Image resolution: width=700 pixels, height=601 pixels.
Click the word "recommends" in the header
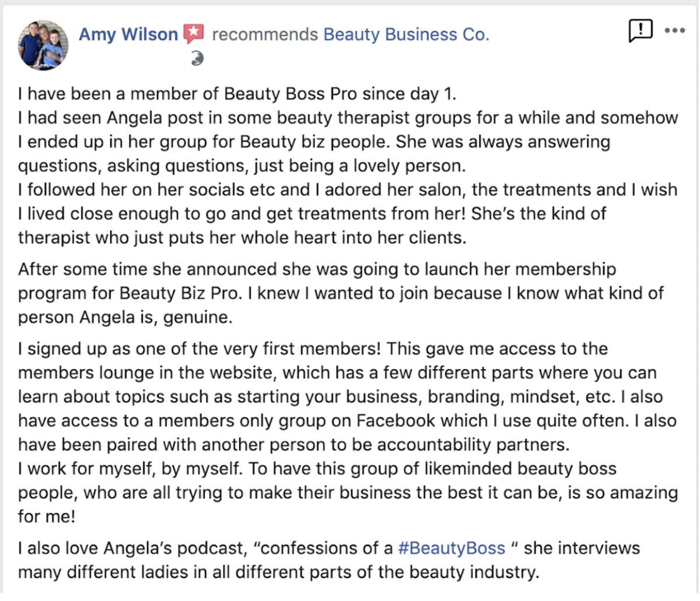click(265, 34)
